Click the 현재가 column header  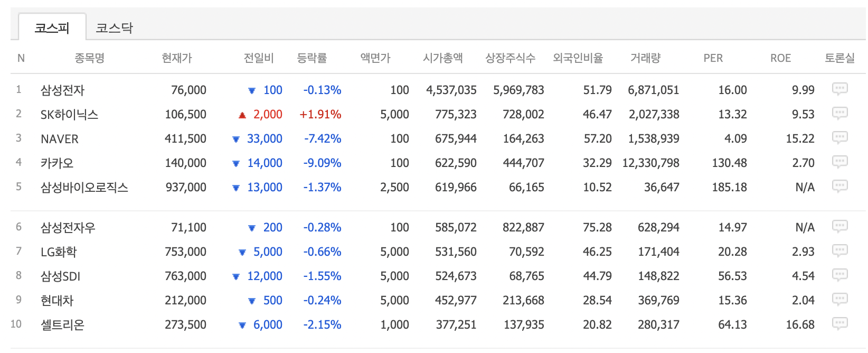pos(177,58)
